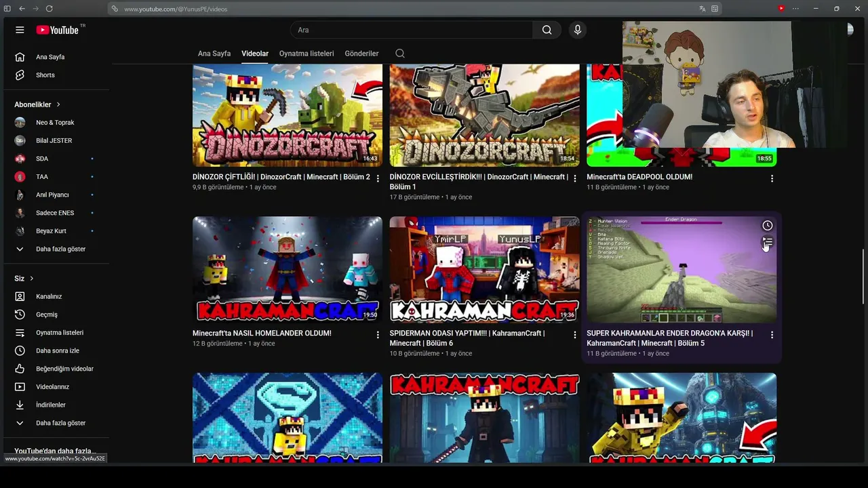Switch to the channel Ana Sayfa tab
The height and width of the screenshot is (488, 868).
[x=214, y=54]
